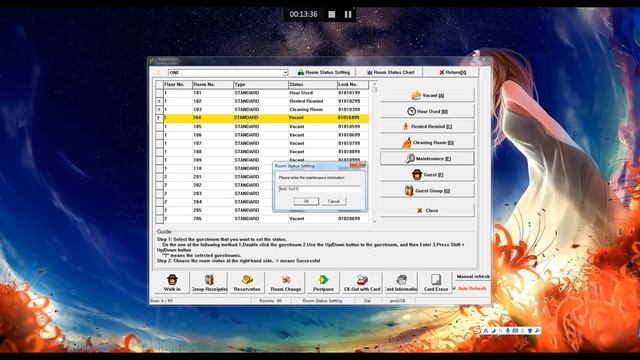Expand the ONE floor dropdown
This screenshot has width=640, height=360.
tap(285, 73)
